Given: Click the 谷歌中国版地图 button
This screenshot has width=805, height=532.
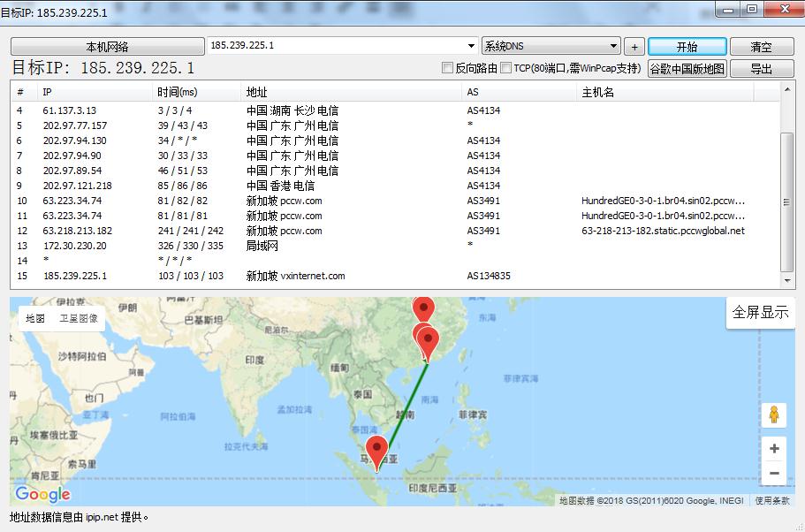Looking at the screenshot, I should click(686, 67).
